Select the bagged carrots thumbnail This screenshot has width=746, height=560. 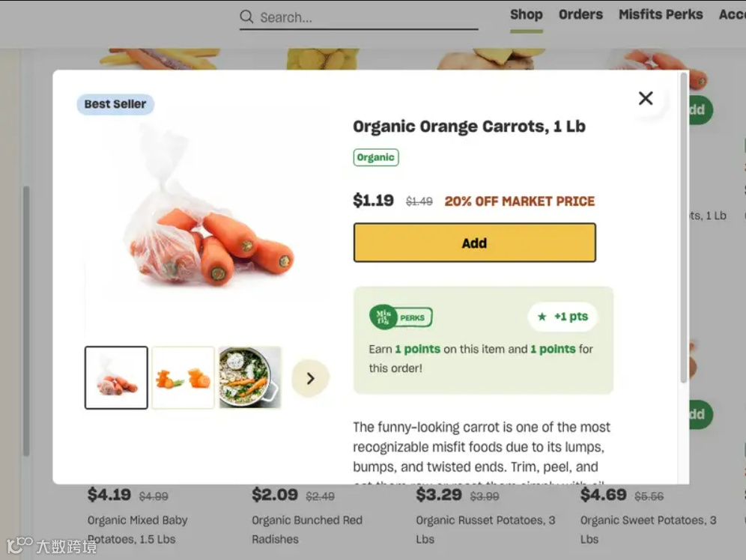[x=116, y=378]
